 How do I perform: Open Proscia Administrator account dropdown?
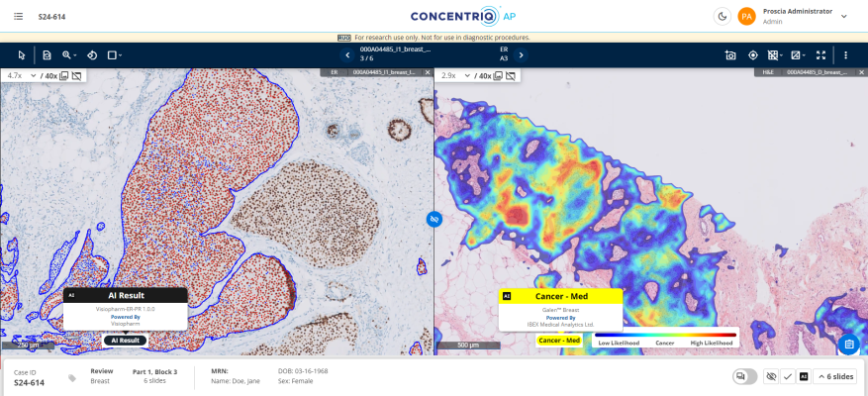(x=843, y=16)
